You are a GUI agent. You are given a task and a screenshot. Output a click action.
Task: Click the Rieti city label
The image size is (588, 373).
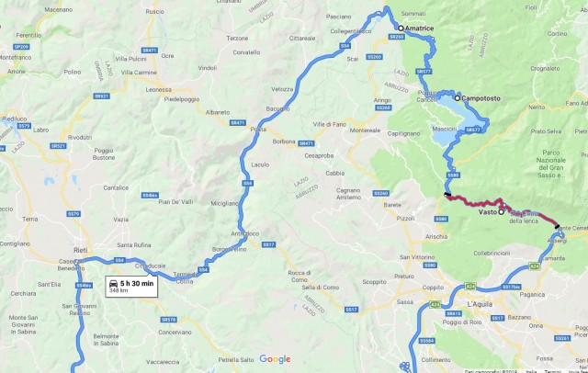[x=81, y=250]
